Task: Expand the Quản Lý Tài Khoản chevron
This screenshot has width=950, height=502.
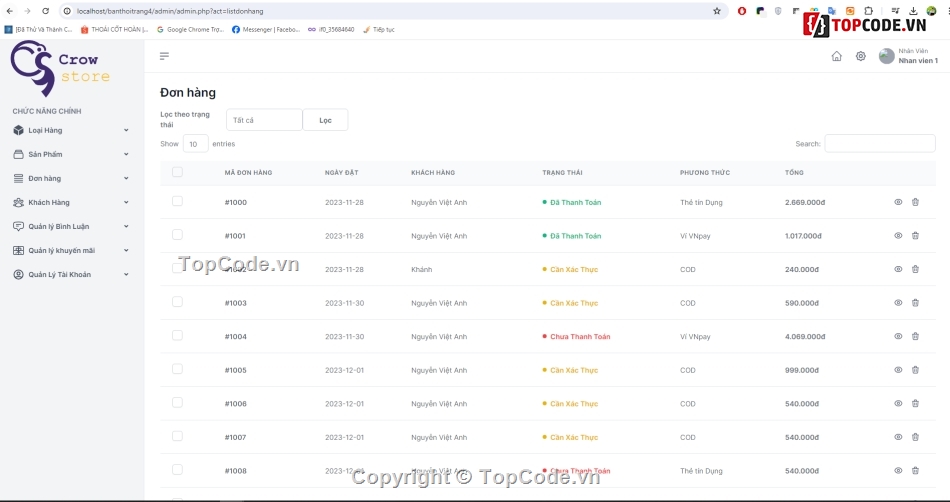Action: [x=126, y=274]
